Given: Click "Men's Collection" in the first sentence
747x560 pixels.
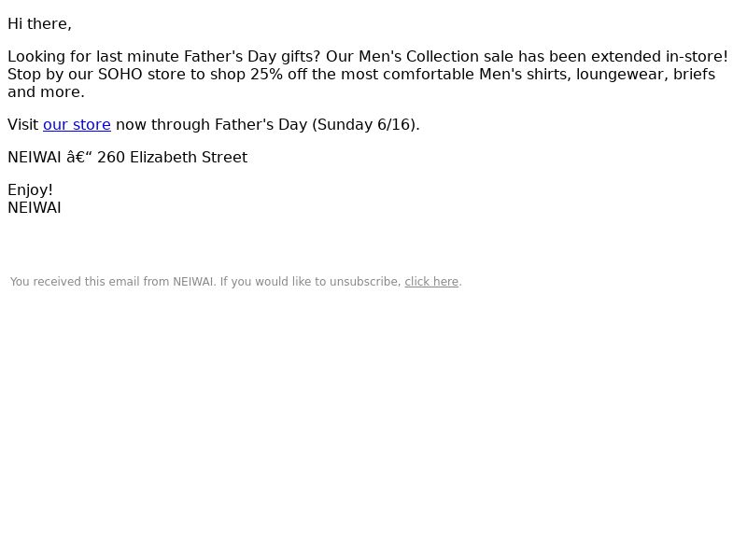Looking at the screenshot, I should (x=418, y=57).
